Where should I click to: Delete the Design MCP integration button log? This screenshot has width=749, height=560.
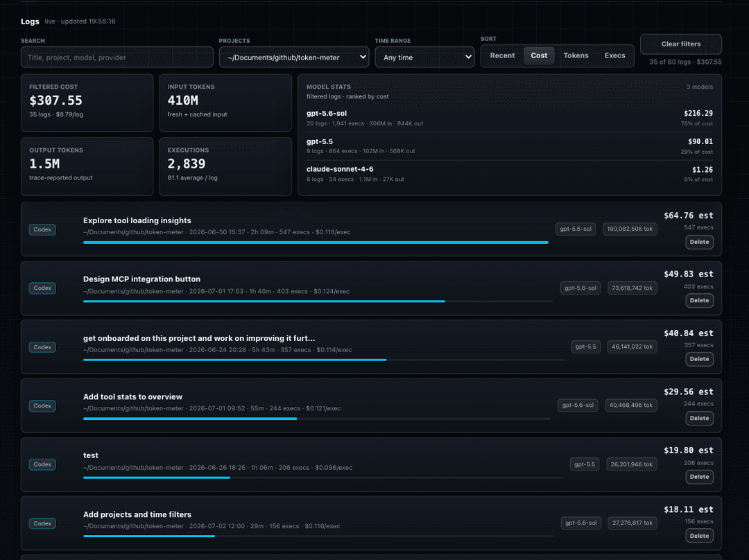(699, 301)
